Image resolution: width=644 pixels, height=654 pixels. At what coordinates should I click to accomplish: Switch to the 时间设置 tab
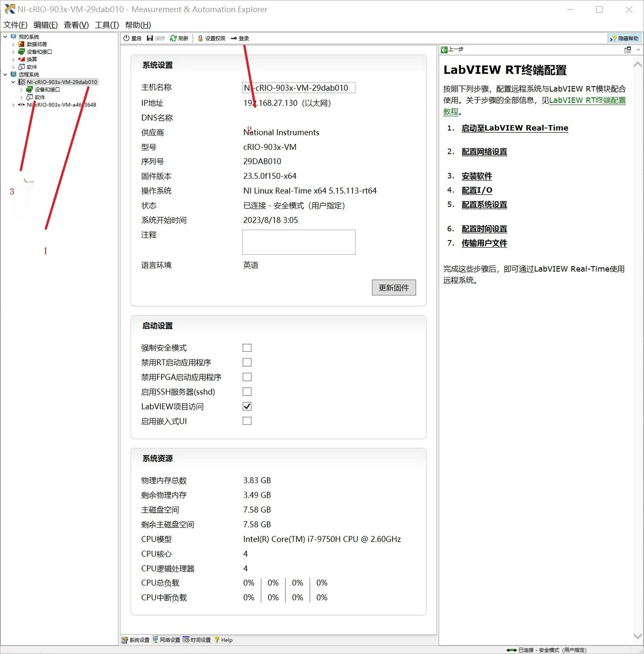click(197, 640)
